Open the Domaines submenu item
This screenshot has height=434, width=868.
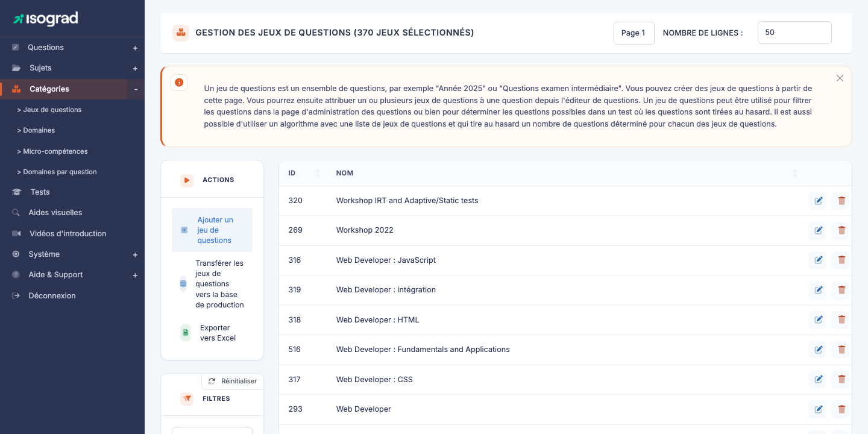pos(36,130)
